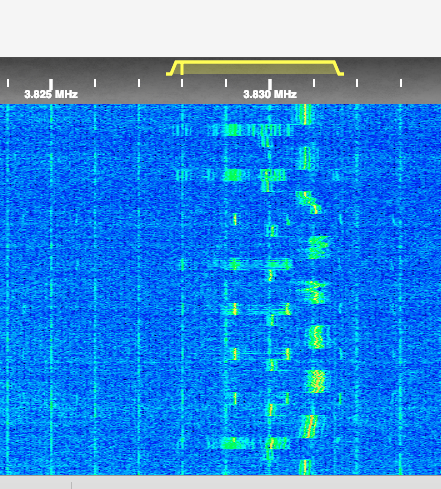Click the 3.832 MHz small tick mark
The width and height of the screenshot is (441, 489).
pyautogui.click(x=357, y=83)
